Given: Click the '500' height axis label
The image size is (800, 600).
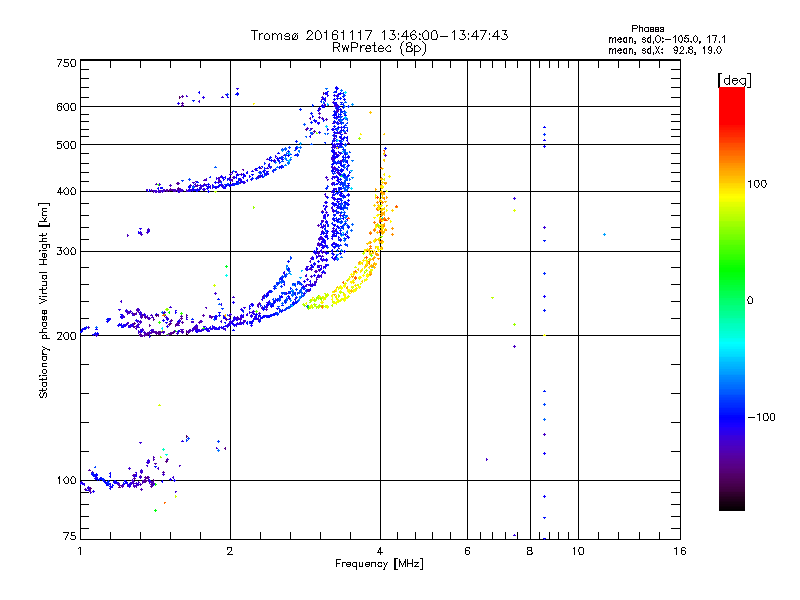Looking at the screenshot, I should (66, 145).
